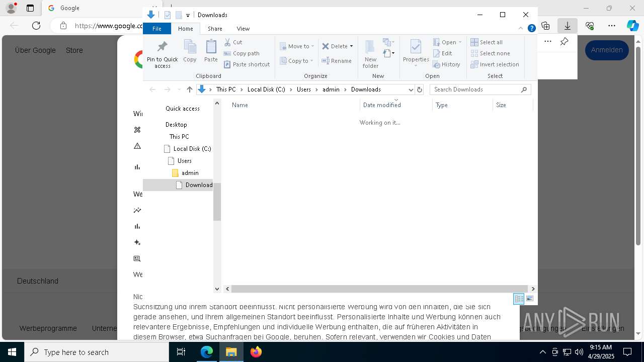Click the Search Downloads field
This screenshot has width=644, height=362.
(x=480, y=89)
